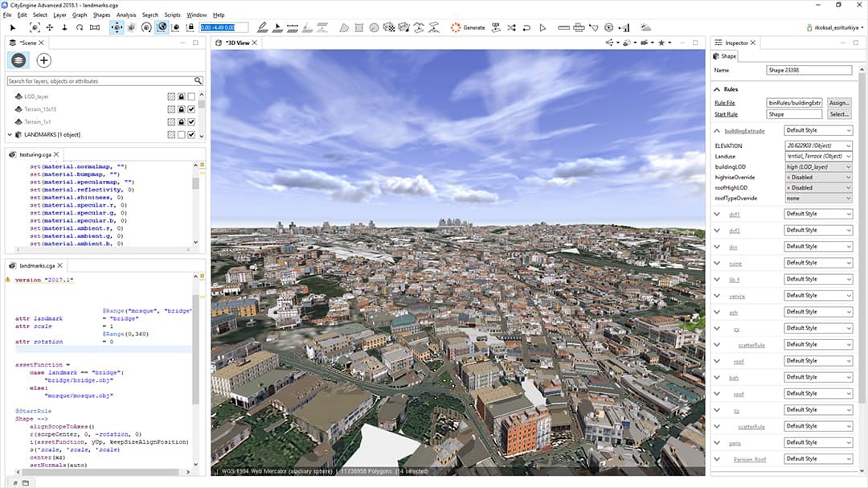Toggle visibility checkbox for Terrain_15x15
This screenshot has height=488, width=868.
click(191, 109)
